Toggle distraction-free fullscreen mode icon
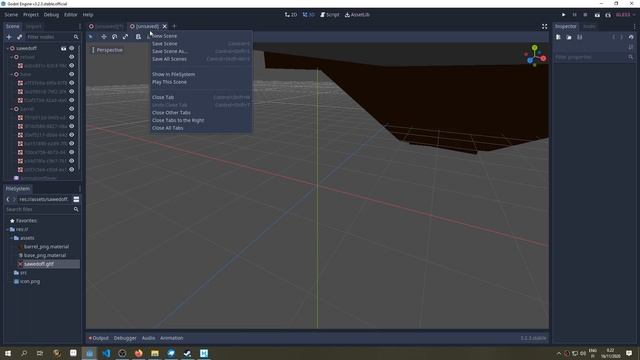The width and height of the screenshot is (640, 360). [544, 27]
